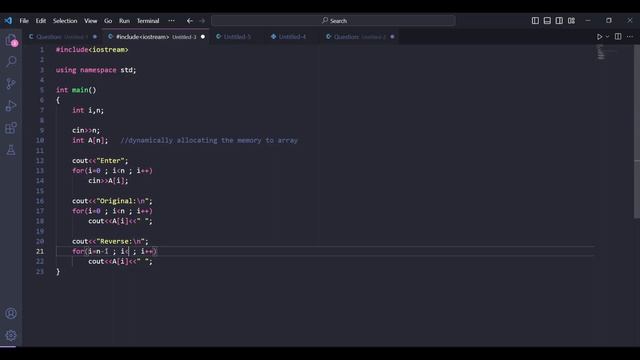The height and width of the screenshot is (360, 640).
Task: Run the code with play button
Action: point(599,37)
